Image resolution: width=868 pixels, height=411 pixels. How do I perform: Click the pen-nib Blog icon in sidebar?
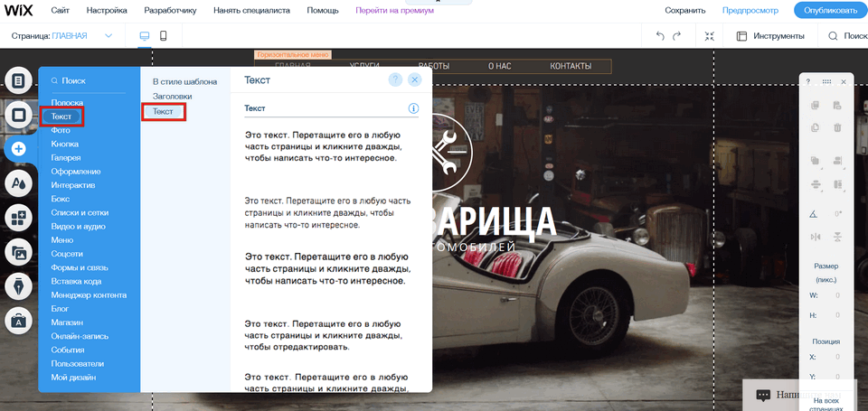point(17,286)
